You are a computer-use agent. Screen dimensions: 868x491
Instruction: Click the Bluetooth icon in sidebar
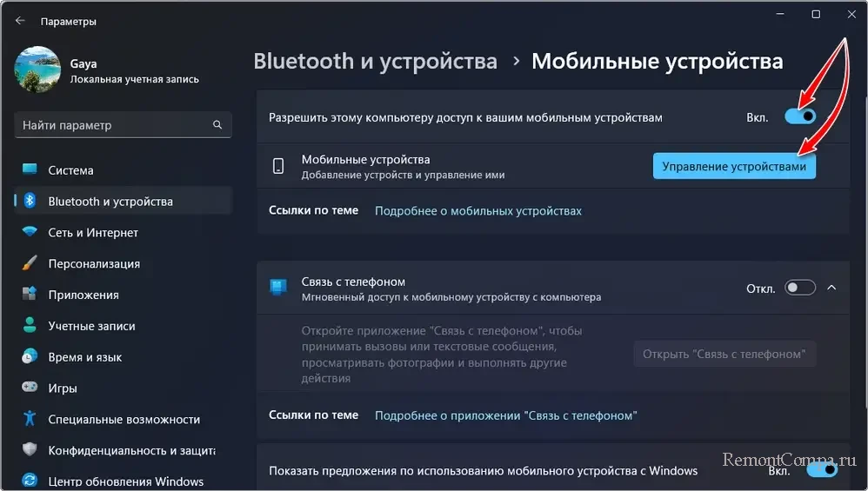point(30,202)
